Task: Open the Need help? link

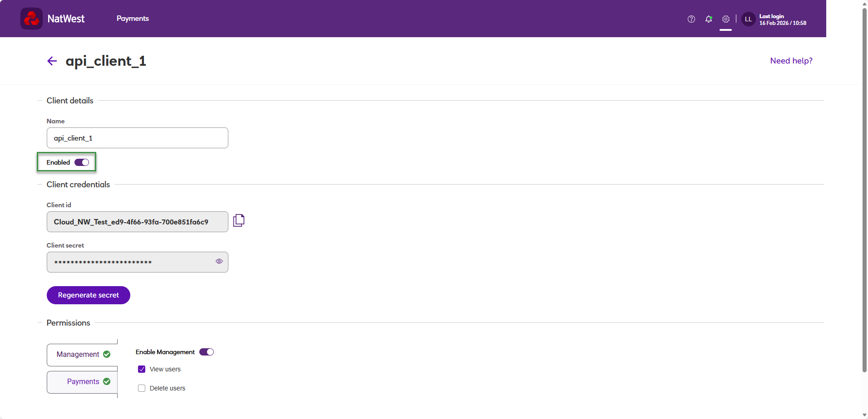Action: click(791, 61)
